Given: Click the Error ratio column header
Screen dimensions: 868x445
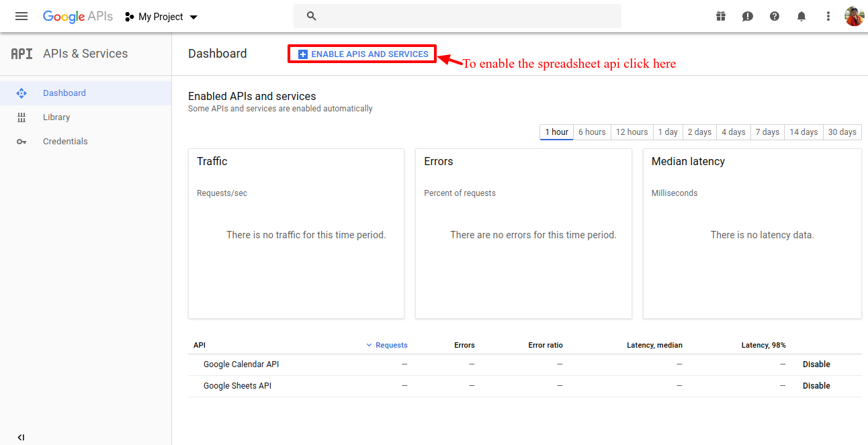Looking at the screenshot, I should tap(546, 345).
